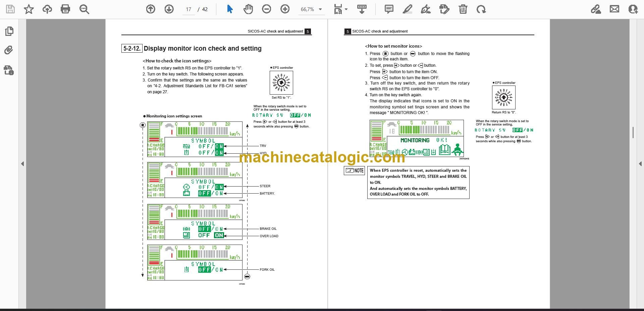Click the trash delete icon

[x=463, y=9]
